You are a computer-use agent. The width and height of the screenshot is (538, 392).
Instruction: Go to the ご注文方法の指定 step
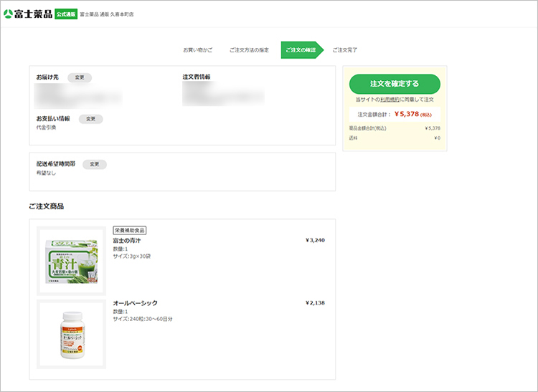pyautogui.click(x=249, y=50)
